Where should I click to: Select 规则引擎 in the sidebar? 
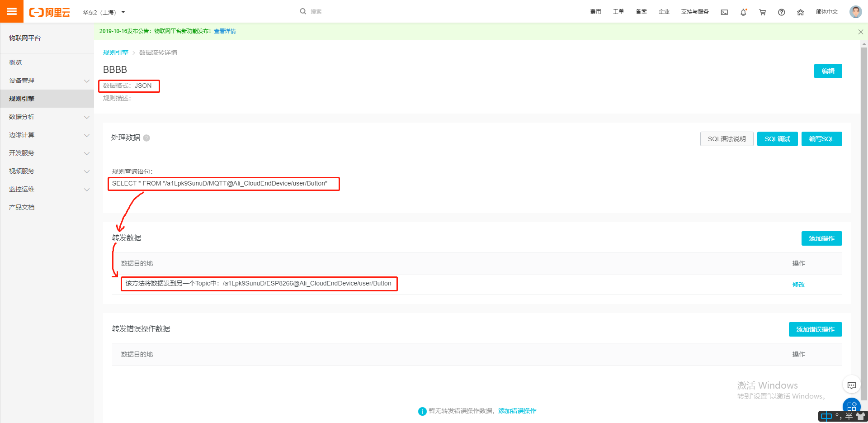click(47, 99)
